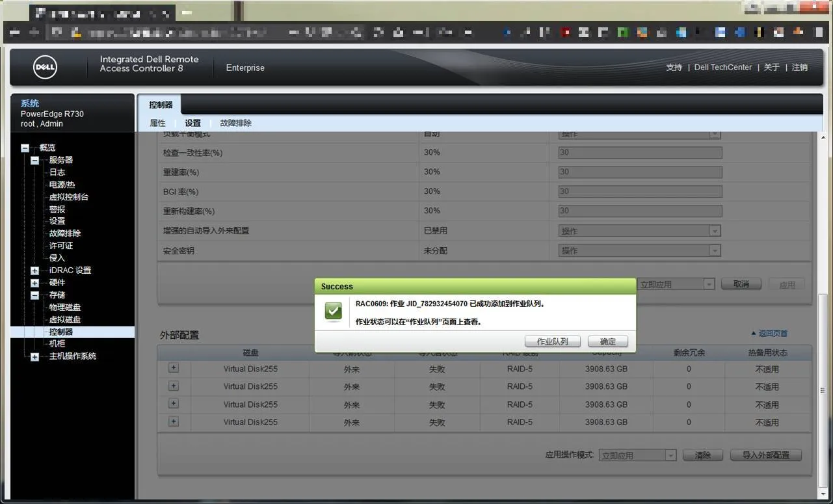Click the 重新构建率 input field
This screenshot has height=504, width=833.
click(641, 211)
